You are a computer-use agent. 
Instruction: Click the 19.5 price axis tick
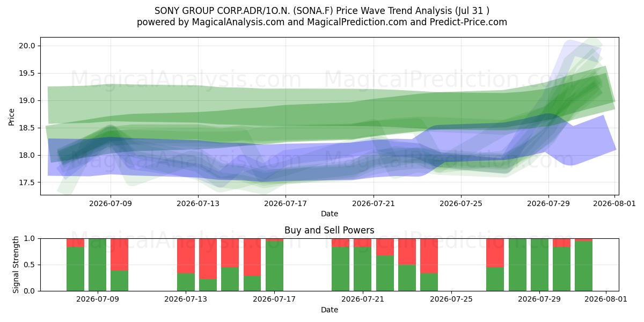point(27,73)
